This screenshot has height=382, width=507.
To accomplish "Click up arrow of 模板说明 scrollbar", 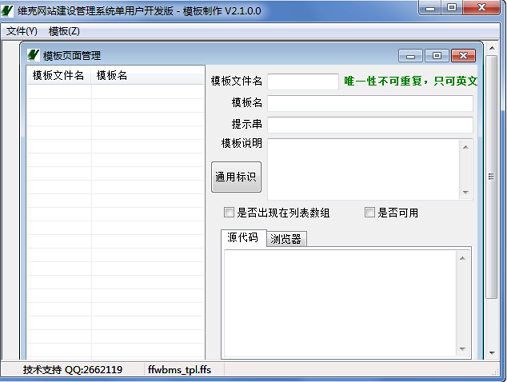I will [466, 147].
